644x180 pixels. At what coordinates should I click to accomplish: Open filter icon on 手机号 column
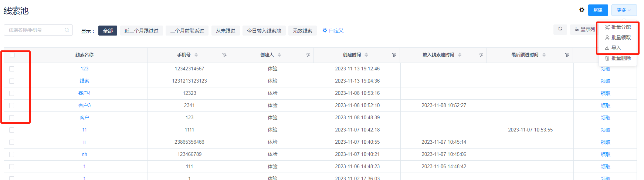224,55
